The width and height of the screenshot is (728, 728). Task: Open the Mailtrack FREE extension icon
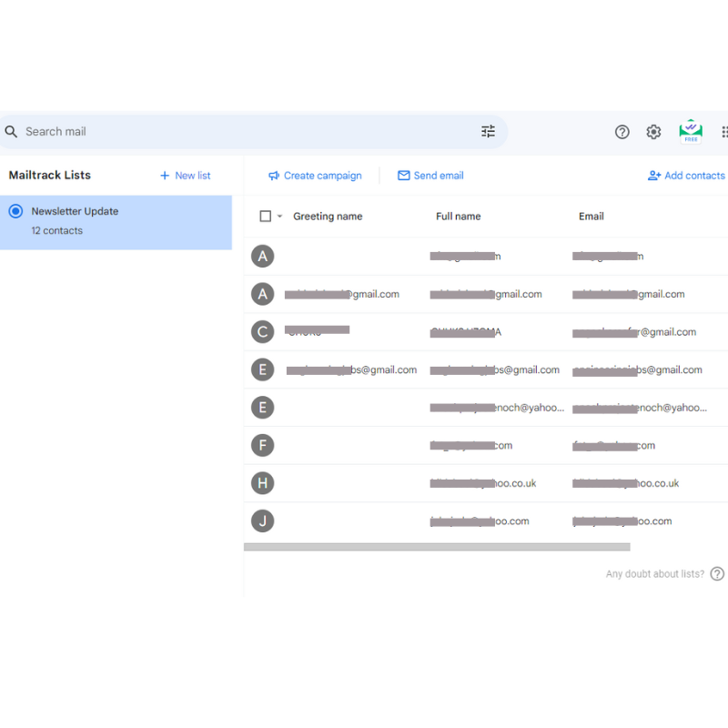691,132
